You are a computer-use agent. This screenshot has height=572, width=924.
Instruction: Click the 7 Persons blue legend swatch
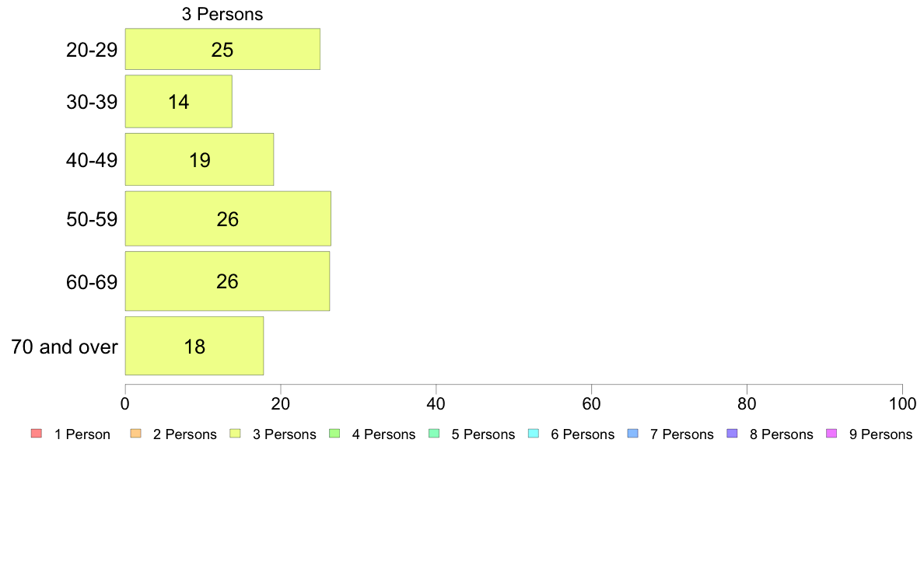(633, 434)
